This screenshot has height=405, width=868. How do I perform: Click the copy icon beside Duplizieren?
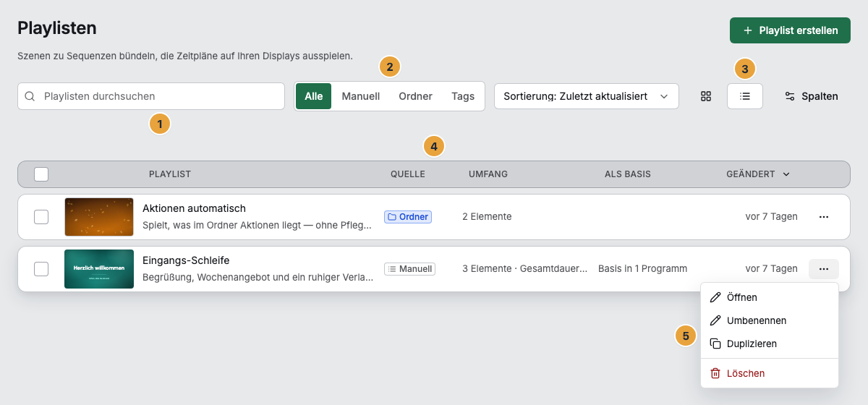[715, 344]
